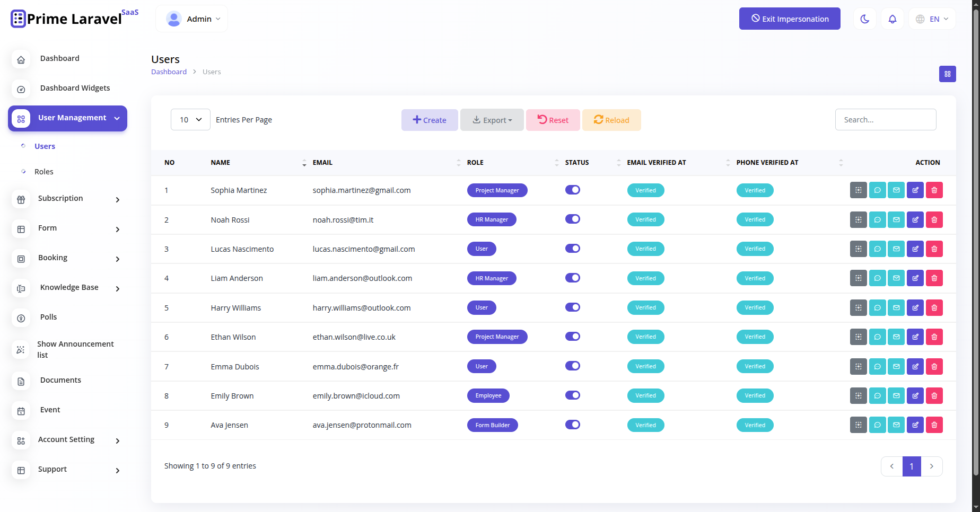The width and height of the screenshot is (980, 512).
Task: Open Polls in the sidebar
Action: pyautogui.click(x=68, y=317)
